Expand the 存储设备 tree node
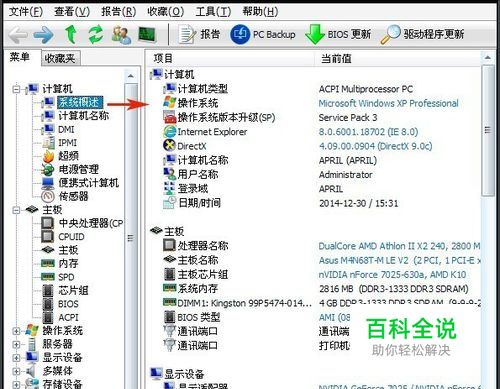500x389 pixels. pos(16,384)
